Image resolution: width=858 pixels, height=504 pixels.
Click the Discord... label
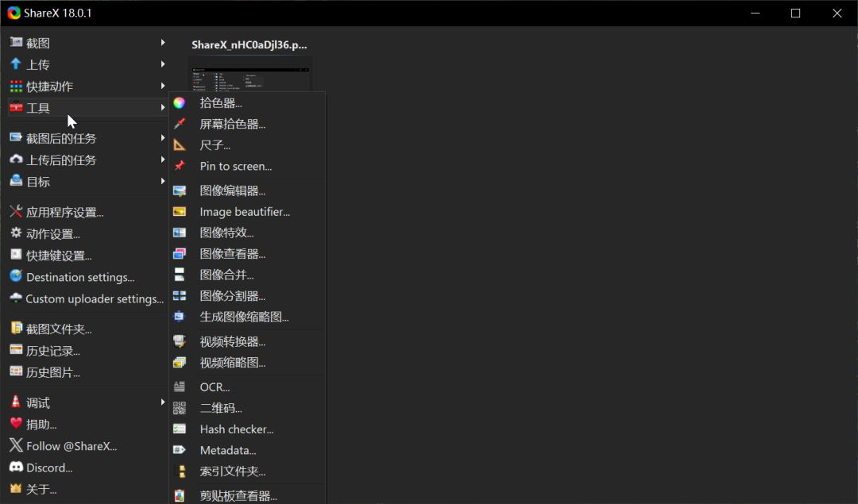(49, 468)
